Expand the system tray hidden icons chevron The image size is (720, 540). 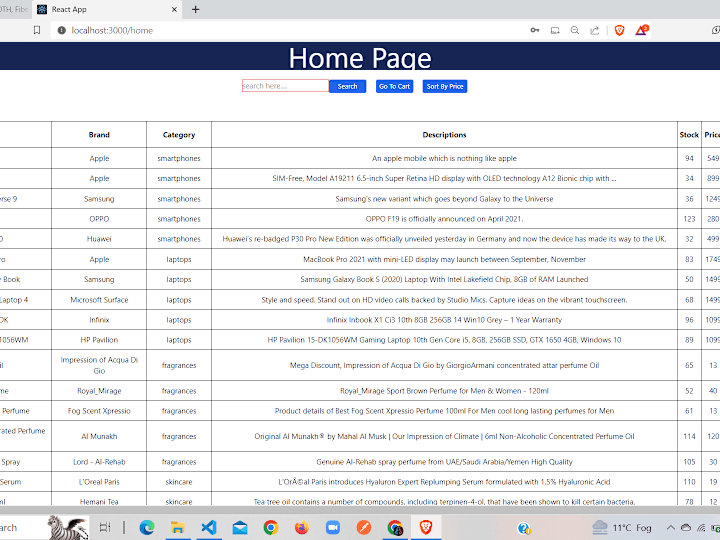click(670, 528)
